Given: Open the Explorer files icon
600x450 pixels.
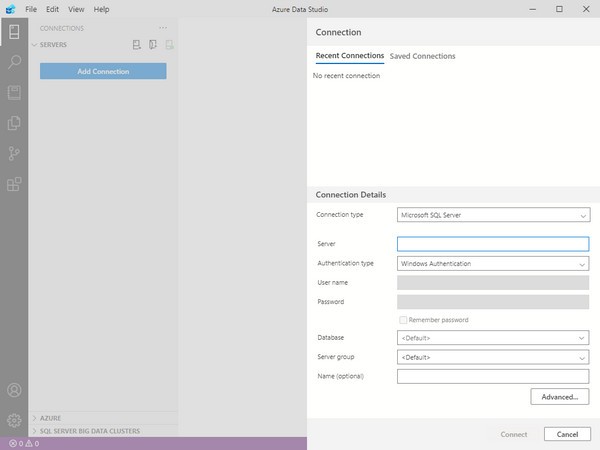Looking at the screenshot, I should [14, 123].
